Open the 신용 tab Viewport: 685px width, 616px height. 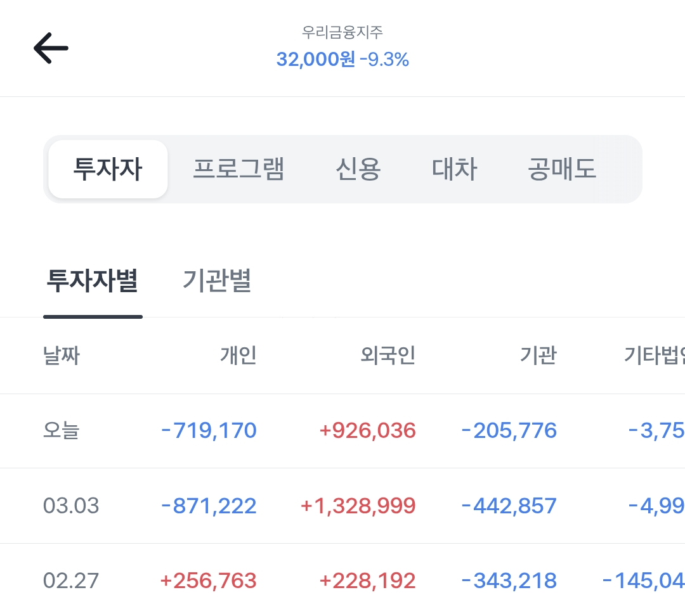point(358,169)
